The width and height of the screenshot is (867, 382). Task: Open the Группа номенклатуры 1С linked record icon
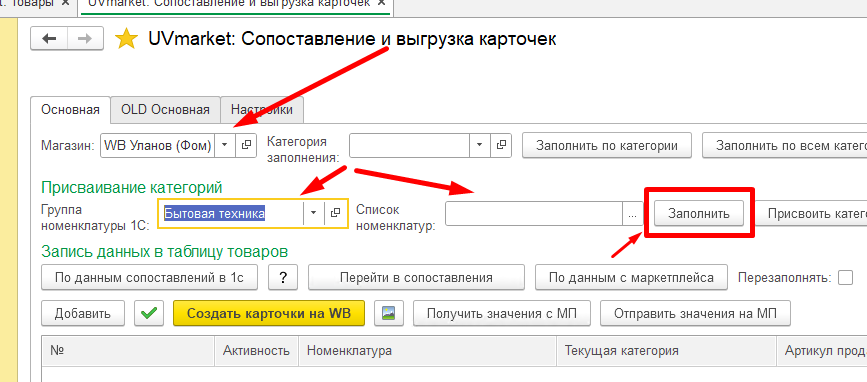(335, 213)
